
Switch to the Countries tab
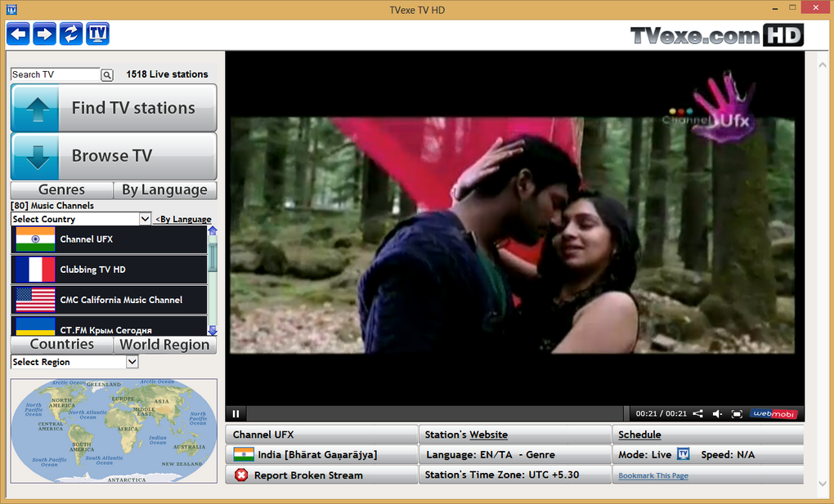pyautogui.click(x=61, y=345)
